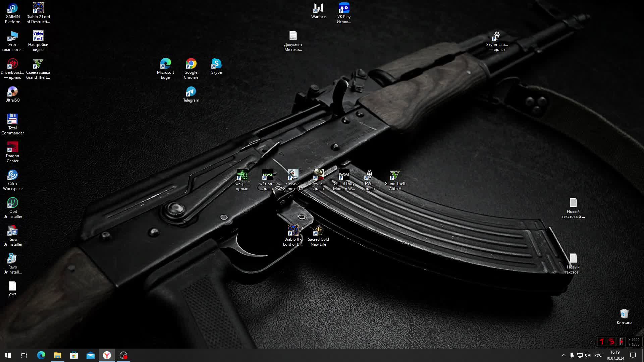Select the Microsoft Edge desktop shortcut
The height and width of the screenshot is (362, 644).
[x=165, y=69]
